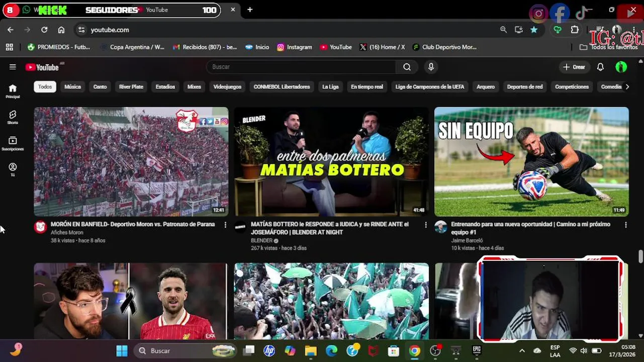Image resolution: width=644 pixels, height=362 pixels.
Task: Open the Chrome home page button
Action: coord(61,30)
